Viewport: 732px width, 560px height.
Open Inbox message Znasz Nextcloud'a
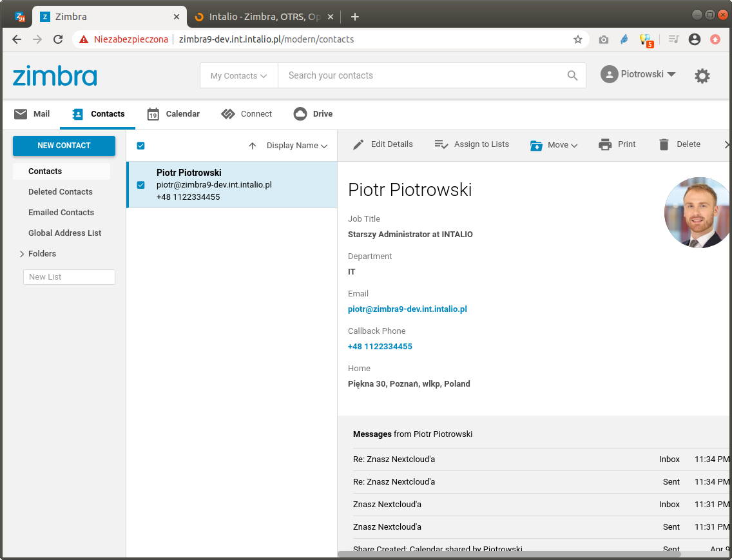pos(541,505)
